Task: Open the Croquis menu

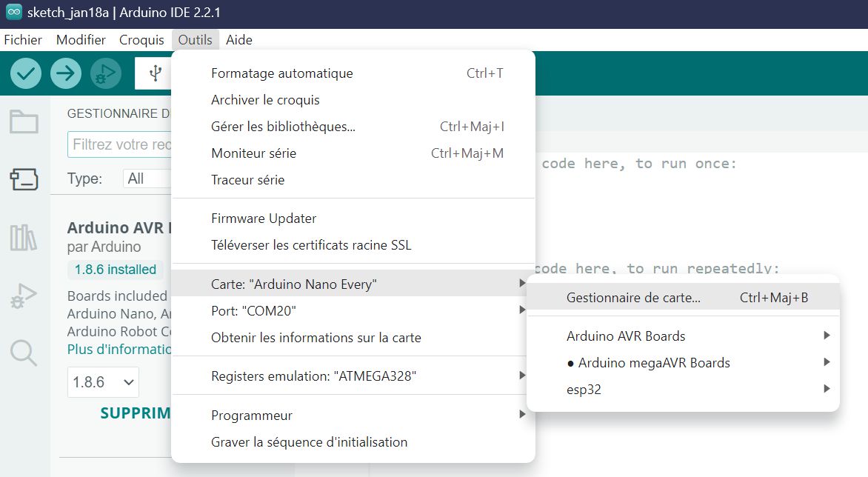Action: click(x=141, y=40)
